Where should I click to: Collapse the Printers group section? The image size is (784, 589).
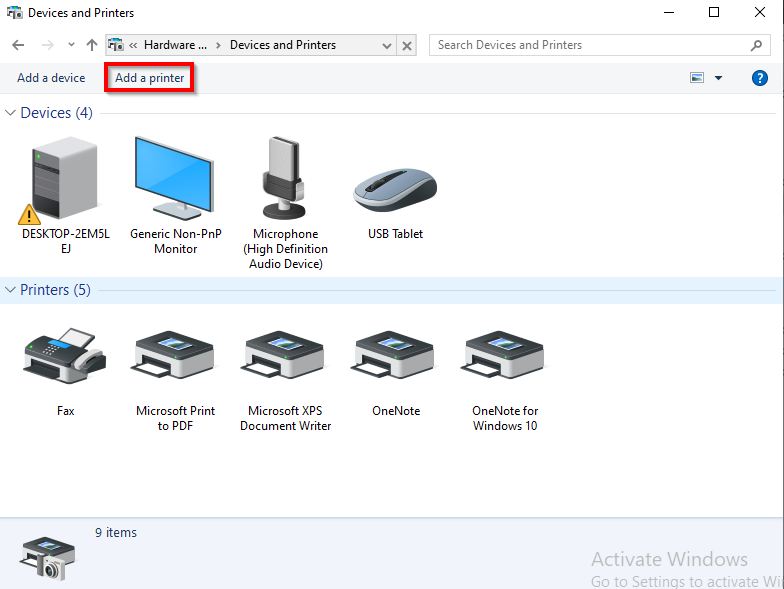11,290
